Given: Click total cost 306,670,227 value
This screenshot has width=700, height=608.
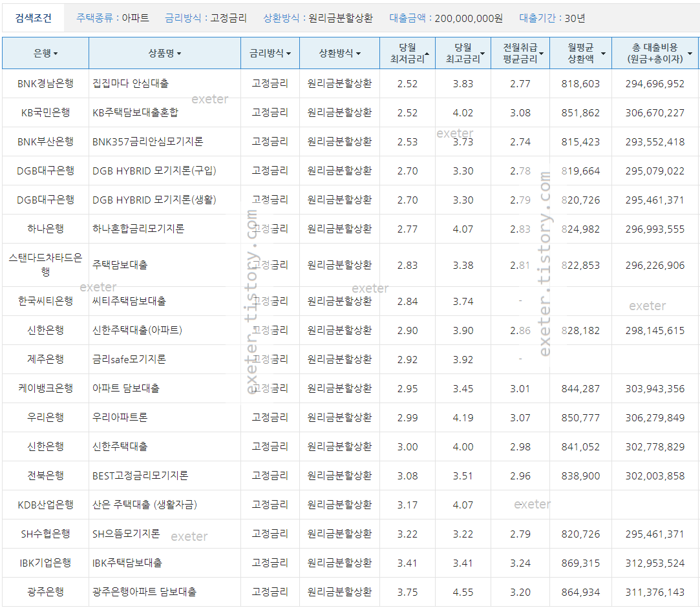Looking at the screenshot, I should [x=655, y=113].
